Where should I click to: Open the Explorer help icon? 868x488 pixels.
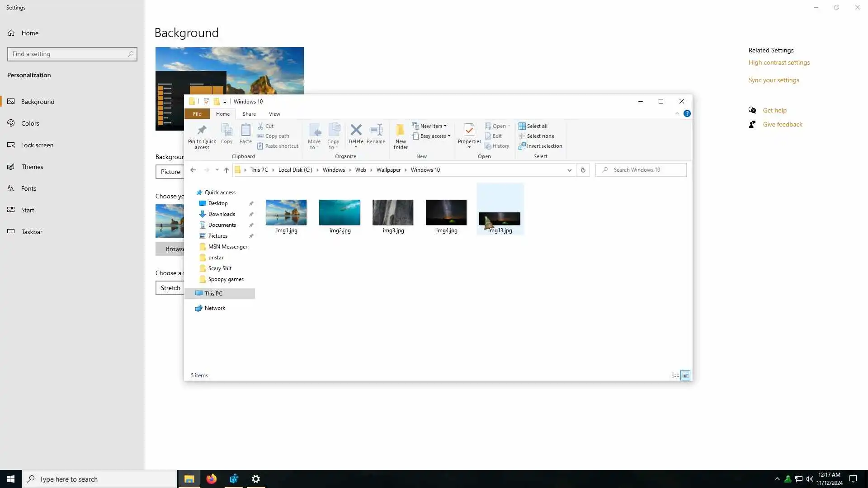(x=687, y=113)
